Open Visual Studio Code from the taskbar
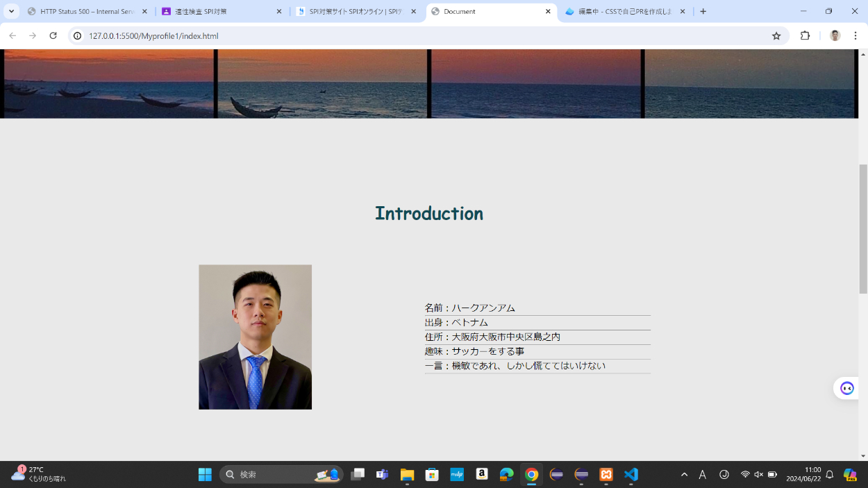This screenshot has height=488, width=868. [x=631, y=475]
